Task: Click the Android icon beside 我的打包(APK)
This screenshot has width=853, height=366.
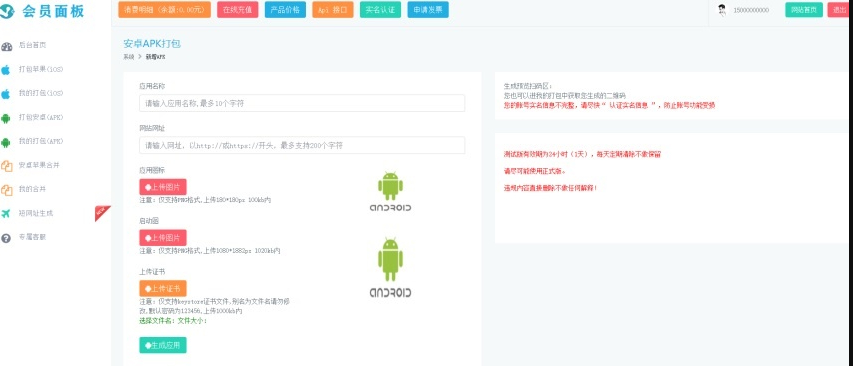Action: pos(6,142)
